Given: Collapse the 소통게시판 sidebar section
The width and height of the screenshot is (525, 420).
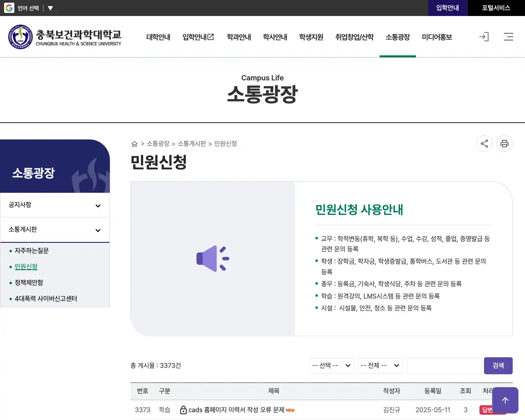Looking at the screenshot, I should (x=55, y=230).
